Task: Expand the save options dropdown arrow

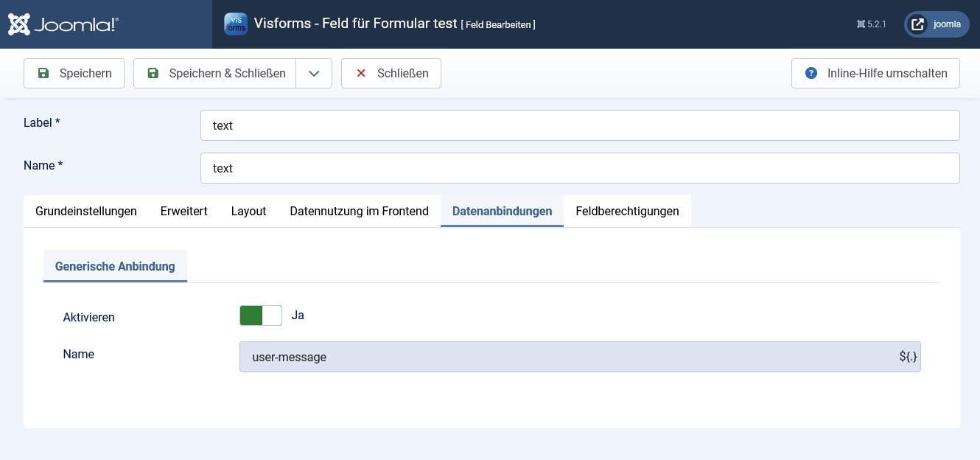Action: tap(314, 73)
